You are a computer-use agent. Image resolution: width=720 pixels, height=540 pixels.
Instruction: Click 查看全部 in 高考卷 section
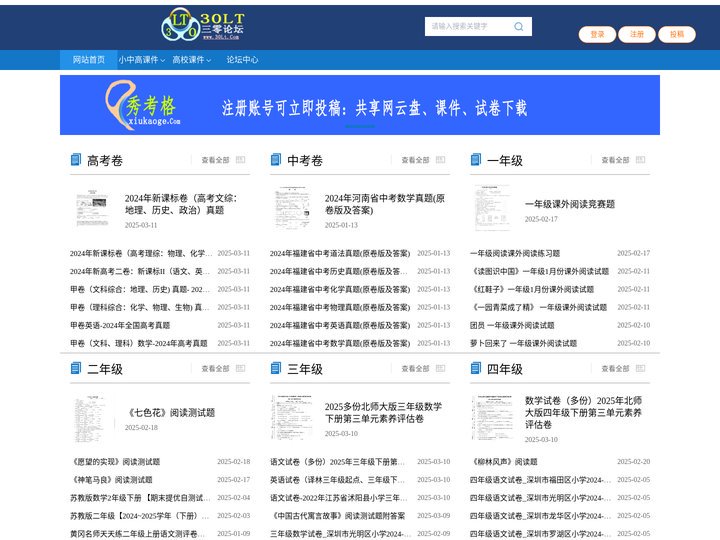pos(215,160)
